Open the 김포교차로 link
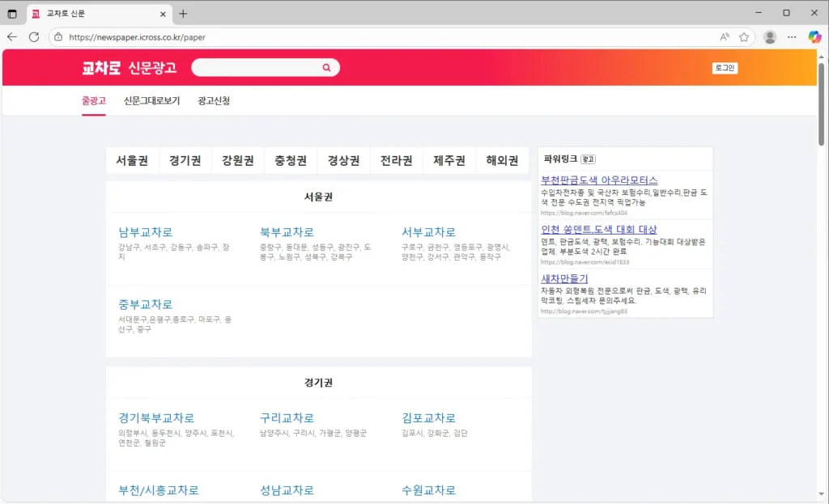Viewport: 829px width, 504px height. click(428, 417)
